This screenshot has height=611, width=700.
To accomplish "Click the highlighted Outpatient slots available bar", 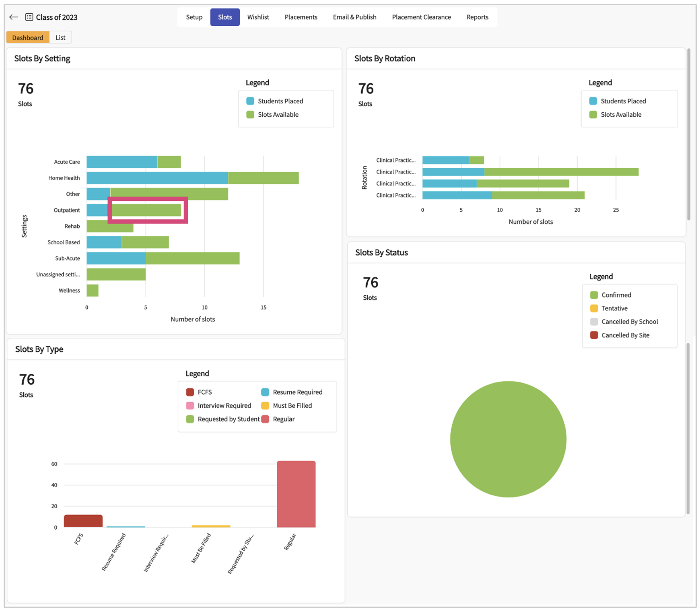I will [146, 210].
